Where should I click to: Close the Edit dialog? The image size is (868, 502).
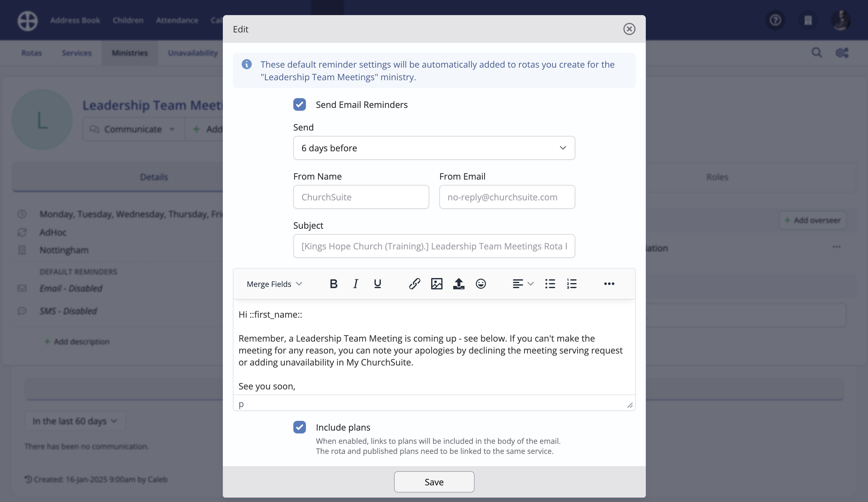coord(629,29)
